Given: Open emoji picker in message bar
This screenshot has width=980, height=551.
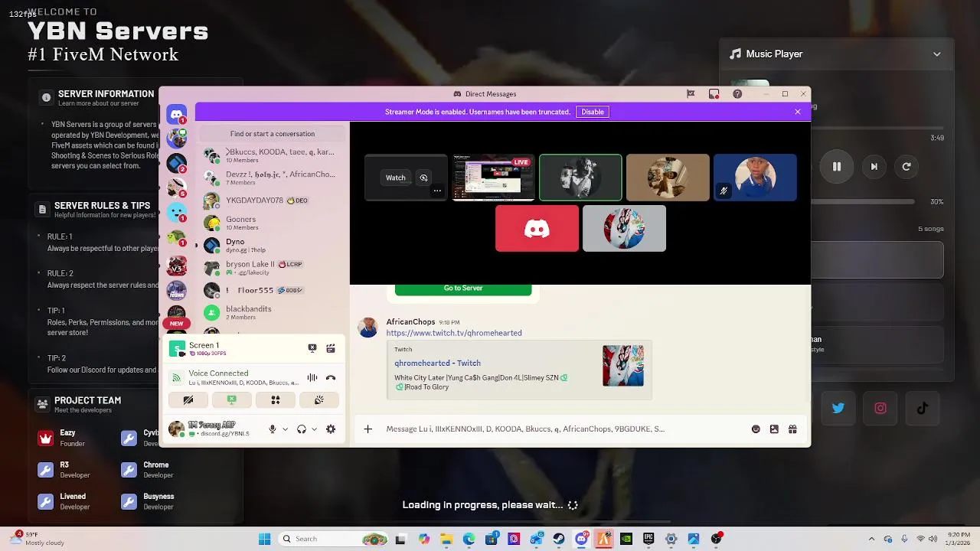Looking at the screenshot, I should pos(756,429).
